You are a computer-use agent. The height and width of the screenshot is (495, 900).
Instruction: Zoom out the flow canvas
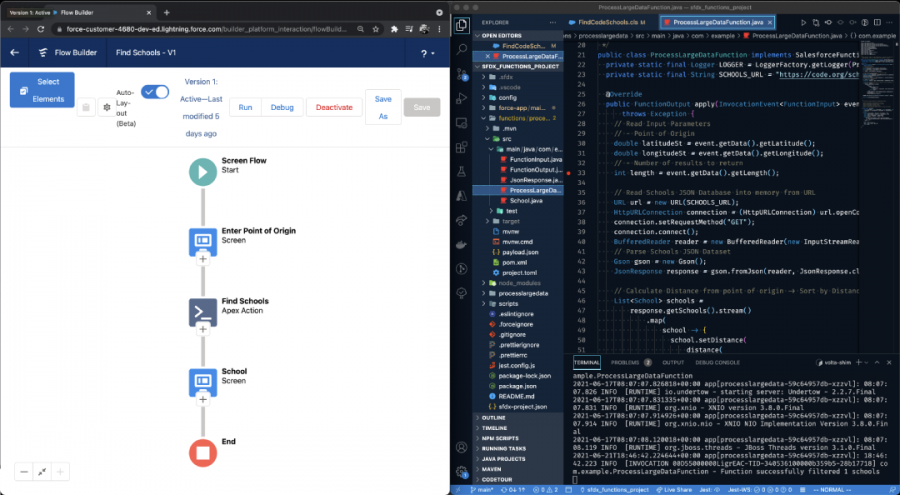tap(24, 472)
